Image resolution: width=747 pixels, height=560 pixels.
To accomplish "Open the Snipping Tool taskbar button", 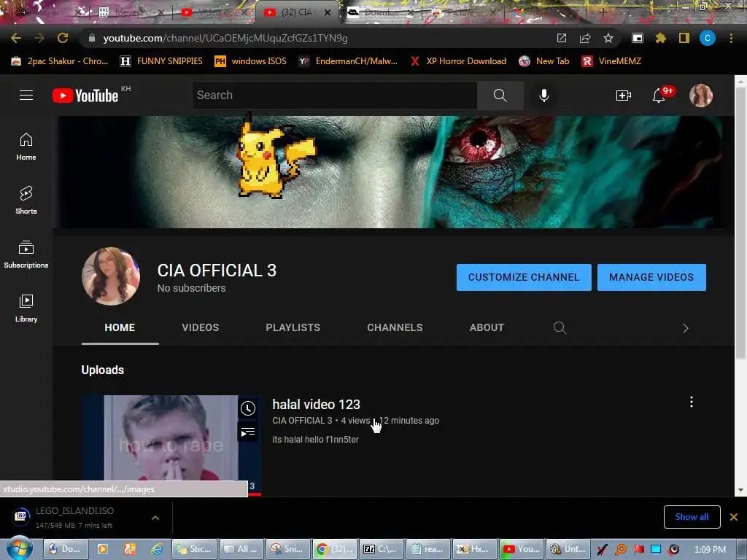I will tap(287, 549).
